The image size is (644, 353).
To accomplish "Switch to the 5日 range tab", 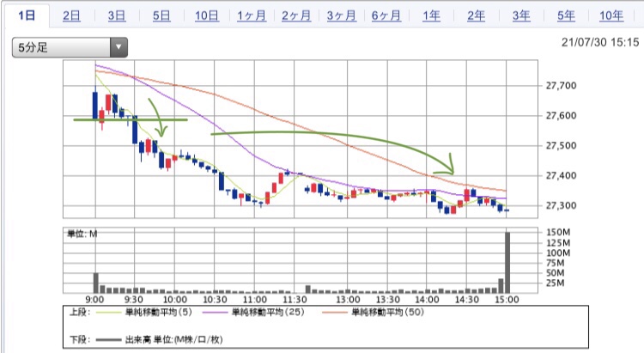I will pos(161,16).
